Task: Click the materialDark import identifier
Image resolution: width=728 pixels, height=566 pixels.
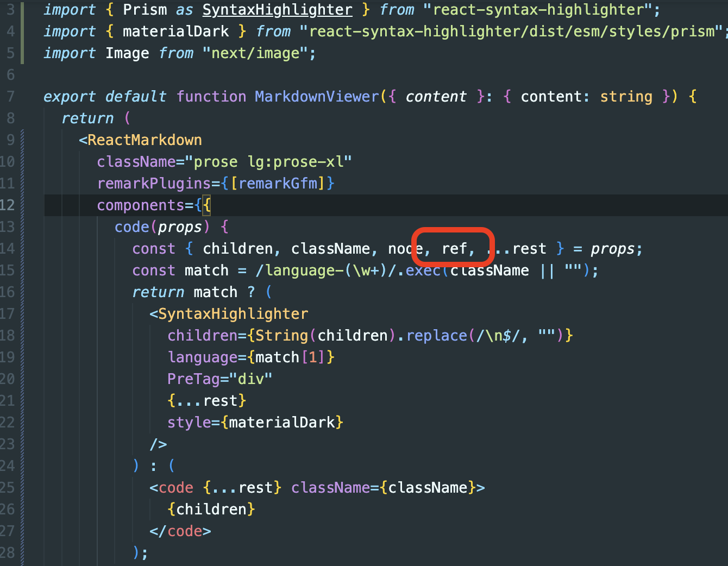Action: [175, 31]
